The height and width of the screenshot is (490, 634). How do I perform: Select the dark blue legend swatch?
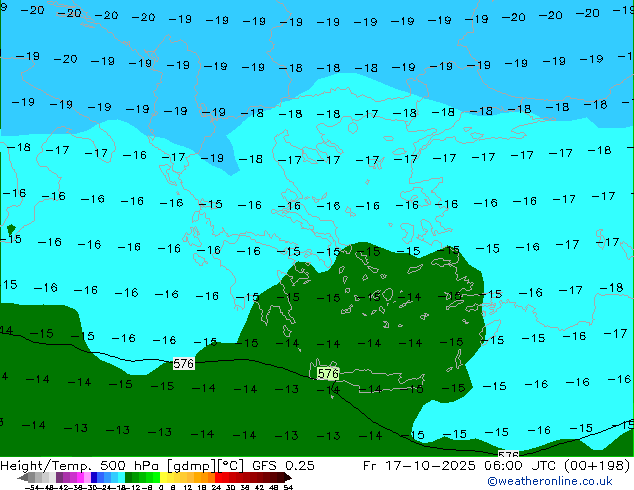[x=94, y=477]
